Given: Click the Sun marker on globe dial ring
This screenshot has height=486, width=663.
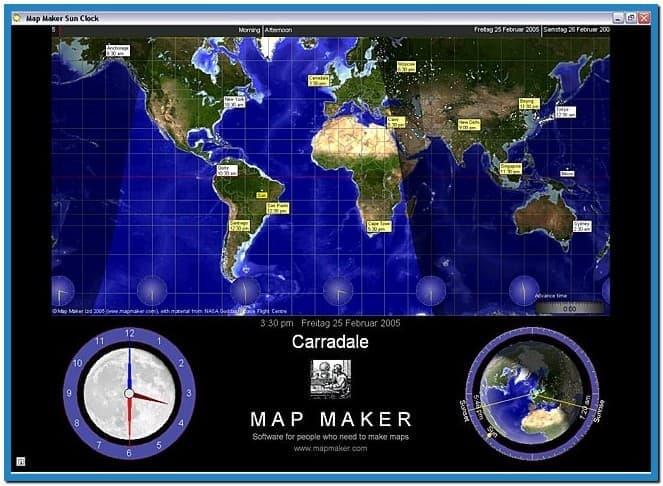Looking at the screenshot, I should 490,432.
